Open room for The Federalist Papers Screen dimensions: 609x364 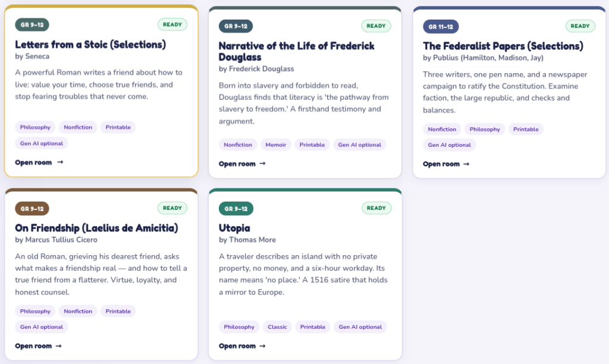point(446,164)
